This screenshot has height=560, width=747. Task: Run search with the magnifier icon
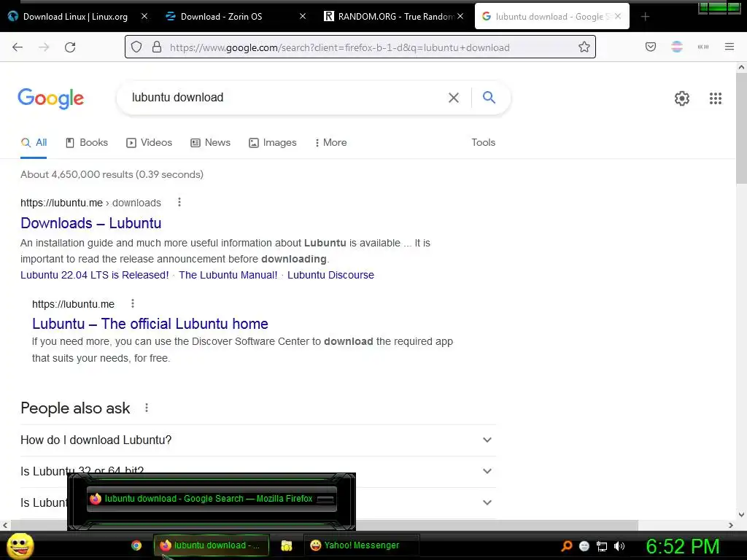[x=489, y=97]
